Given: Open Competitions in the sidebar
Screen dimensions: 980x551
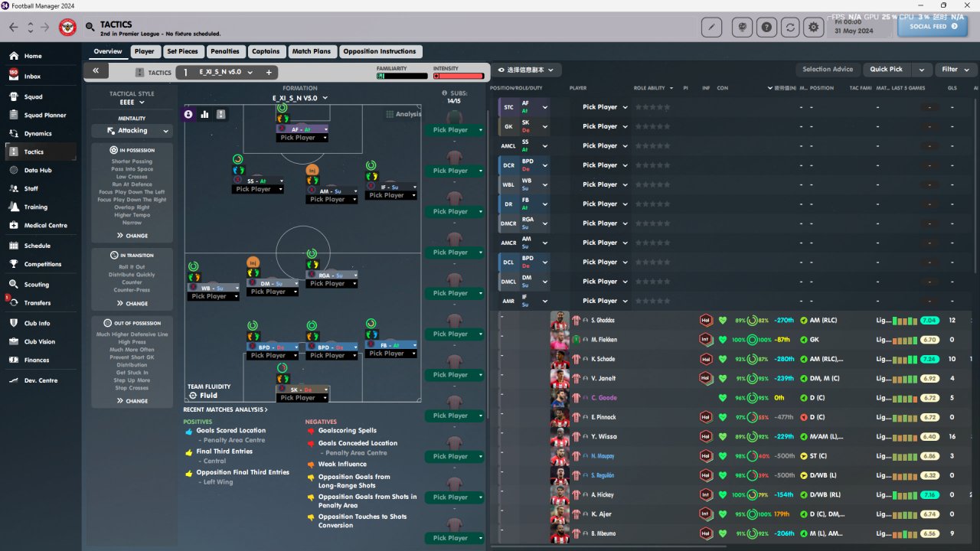Looking at the screenshot, I should (x=41, y=265).
